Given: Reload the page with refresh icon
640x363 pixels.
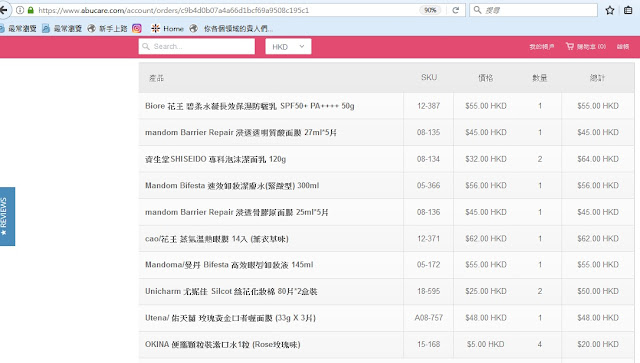Looking at the screenshot, I should point(456,10).
